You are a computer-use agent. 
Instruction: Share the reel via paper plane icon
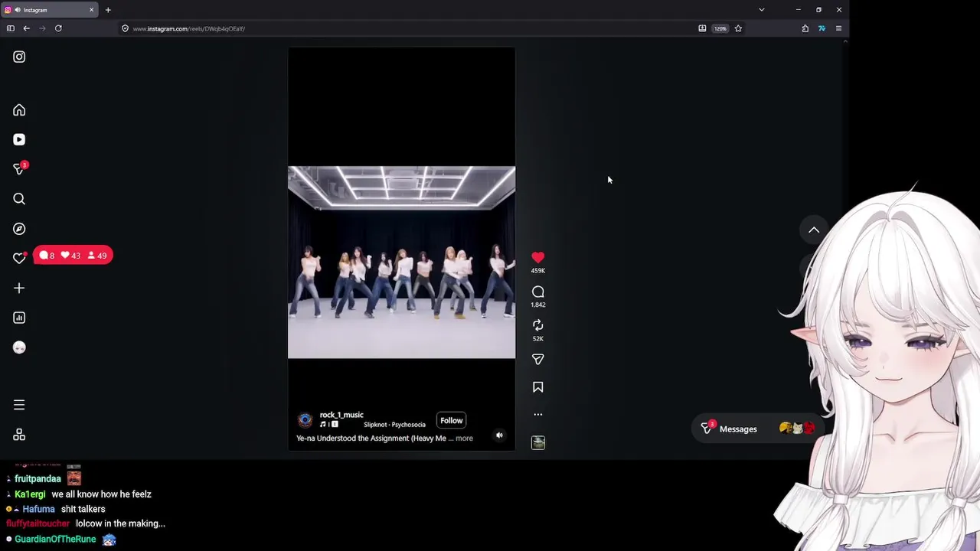point(538,359)
